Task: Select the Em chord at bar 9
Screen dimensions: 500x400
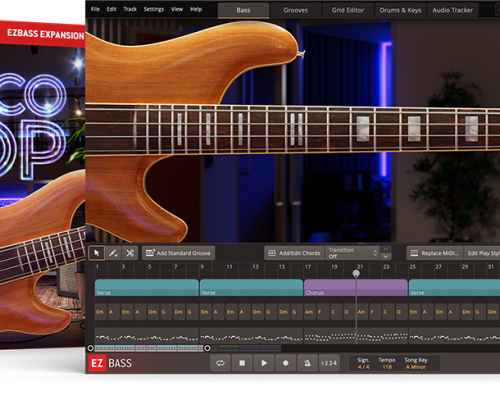Action: tap(205, 312)
